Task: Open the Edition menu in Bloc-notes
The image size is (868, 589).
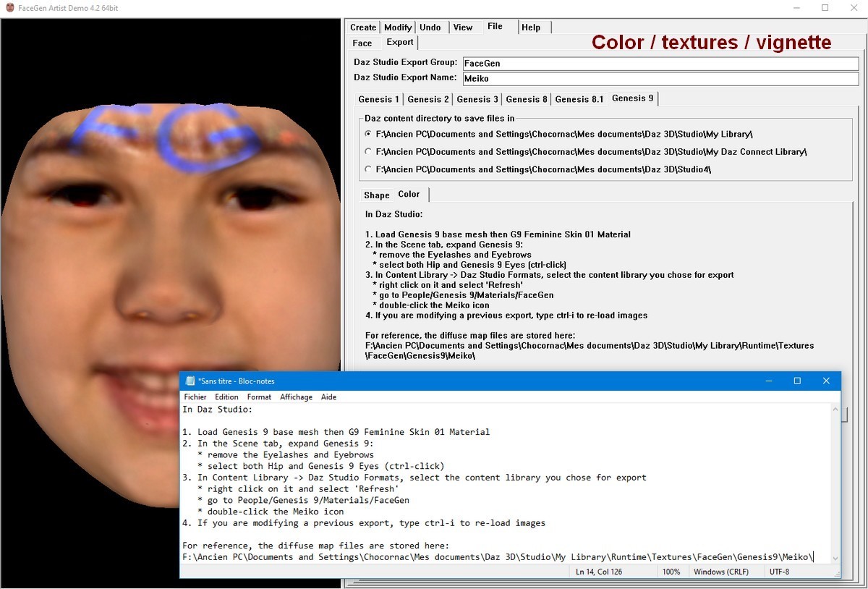Action: click(x=226, y=397)
